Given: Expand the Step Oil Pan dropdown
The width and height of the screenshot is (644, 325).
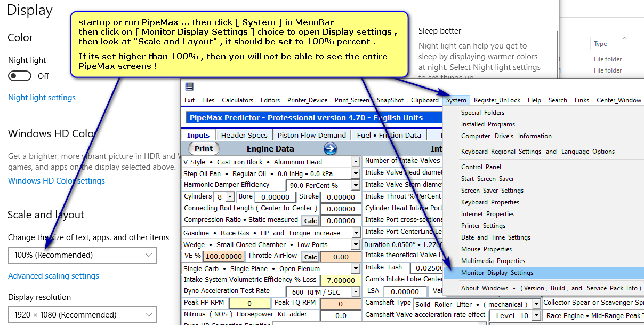Looking at the screenshot, I should coord(356,173).
